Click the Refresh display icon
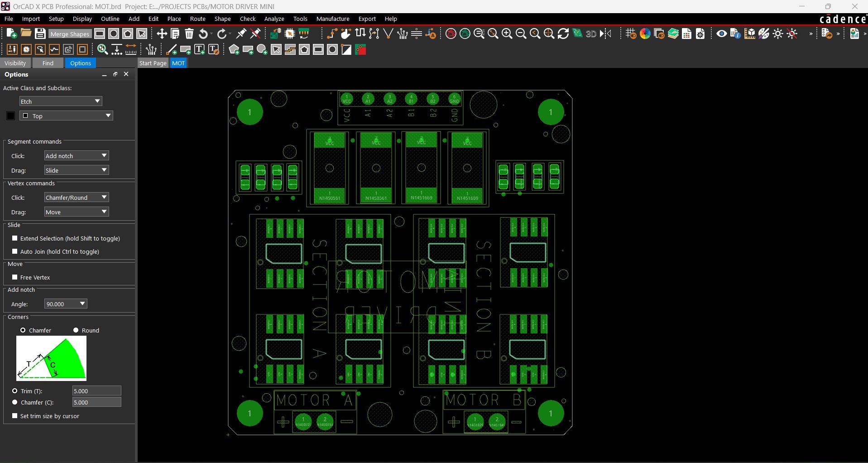The width and height of the screenshot is (868, 463). (x=563, y=34)
